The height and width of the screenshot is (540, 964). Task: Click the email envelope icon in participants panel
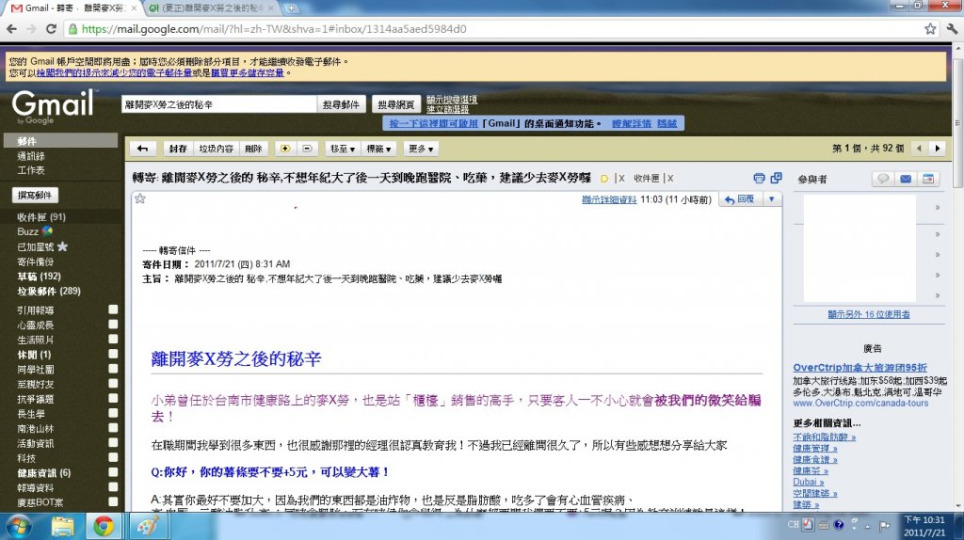pos(905,179)
